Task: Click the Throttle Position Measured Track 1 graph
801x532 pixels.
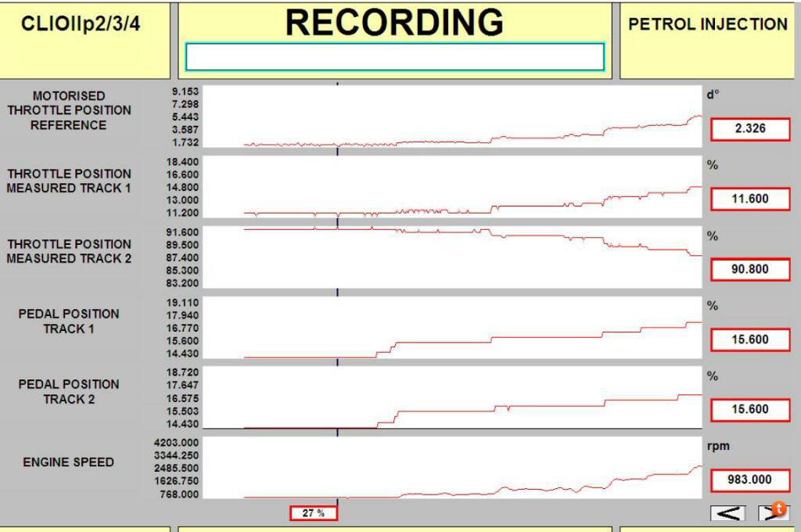Action: click(453, 187)
